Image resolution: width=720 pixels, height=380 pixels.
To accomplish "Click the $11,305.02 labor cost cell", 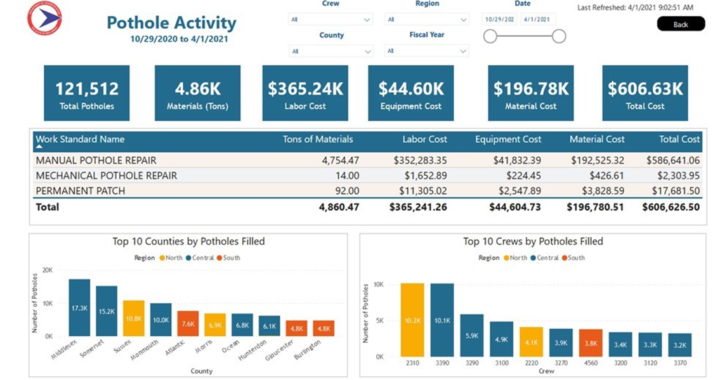I will click(423, 190).
